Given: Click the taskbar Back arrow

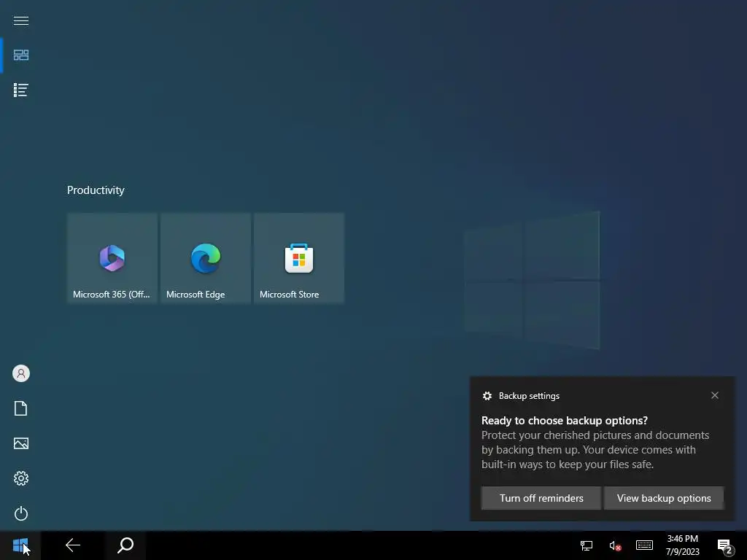Looking at the screenshot, I should [73, 545].
